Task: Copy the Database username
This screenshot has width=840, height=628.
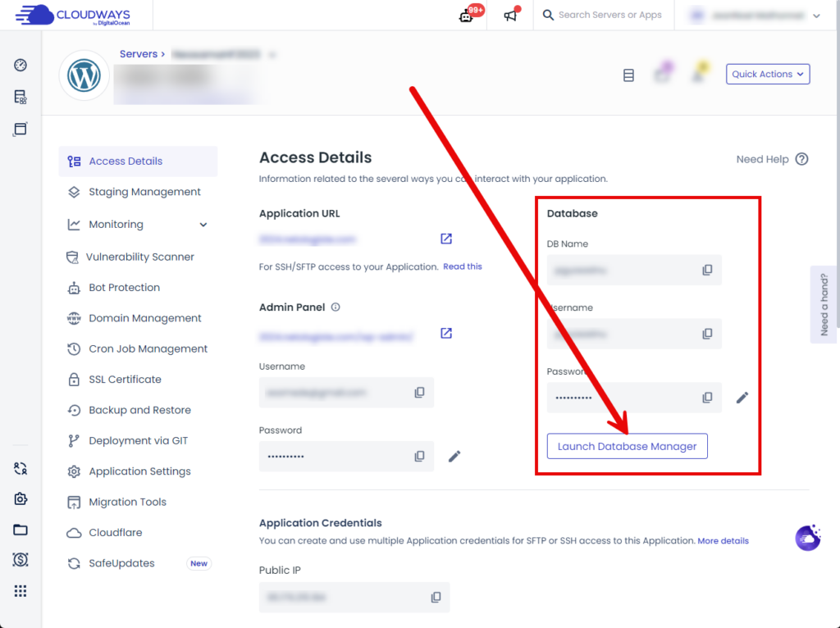Action: tap(707, 334)
